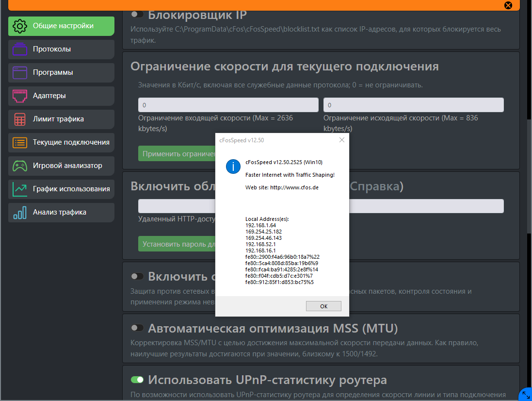Click the fe80::2900:f4a6:96b0:18a7%22 address line
The image size is (532, 401).
click(x=282, y=257)
